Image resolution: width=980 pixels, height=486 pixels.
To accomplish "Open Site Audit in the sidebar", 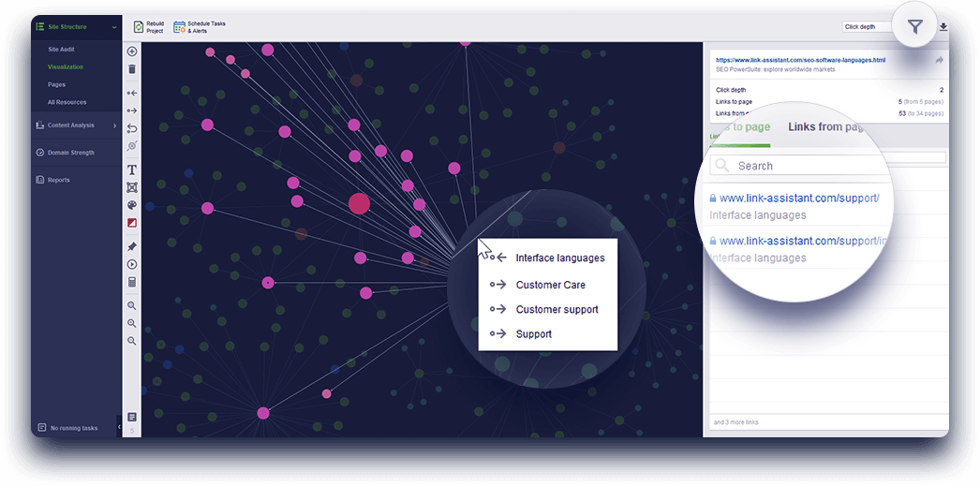I will pyautogui.click(x=61, y=49).
